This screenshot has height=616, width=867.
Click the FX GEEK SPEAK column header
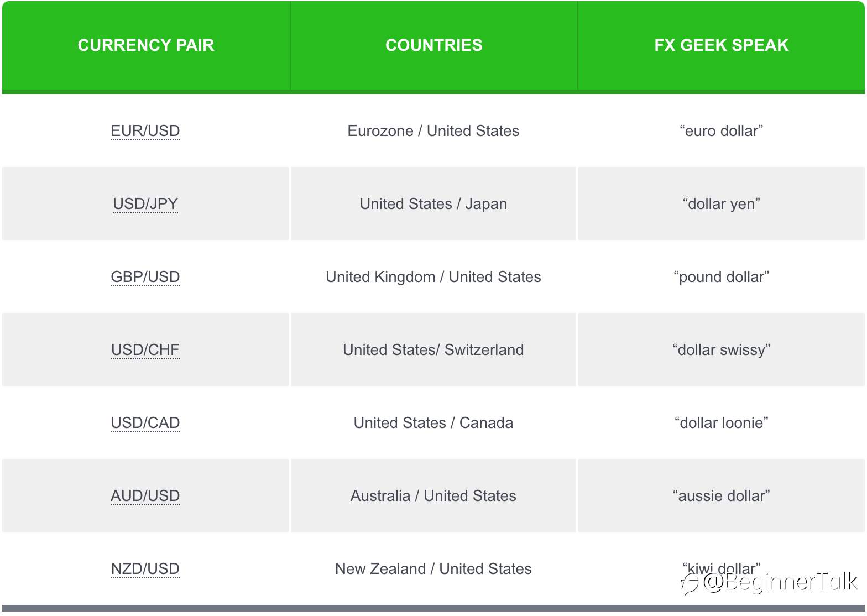tap(722, 45)
